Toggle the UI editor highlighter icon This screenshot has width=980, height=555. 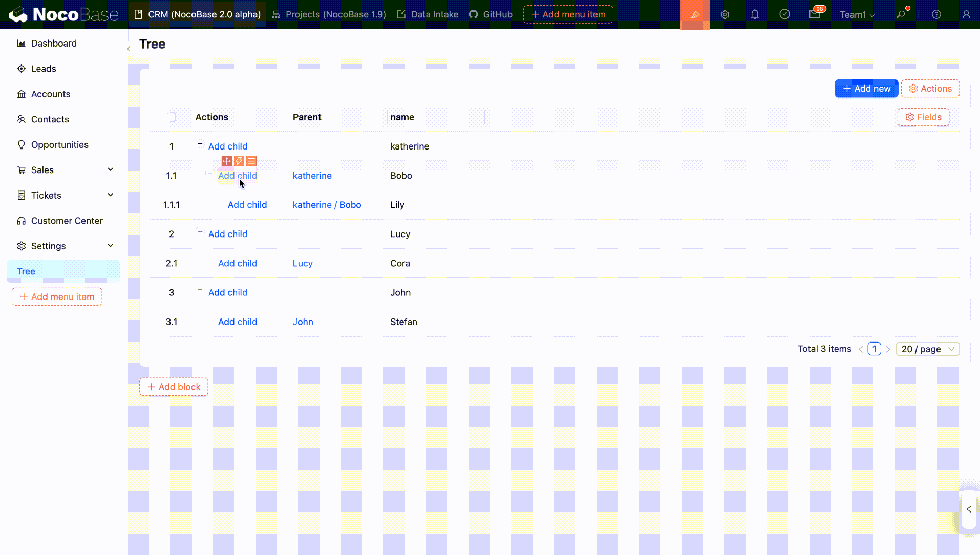point(694,14)
